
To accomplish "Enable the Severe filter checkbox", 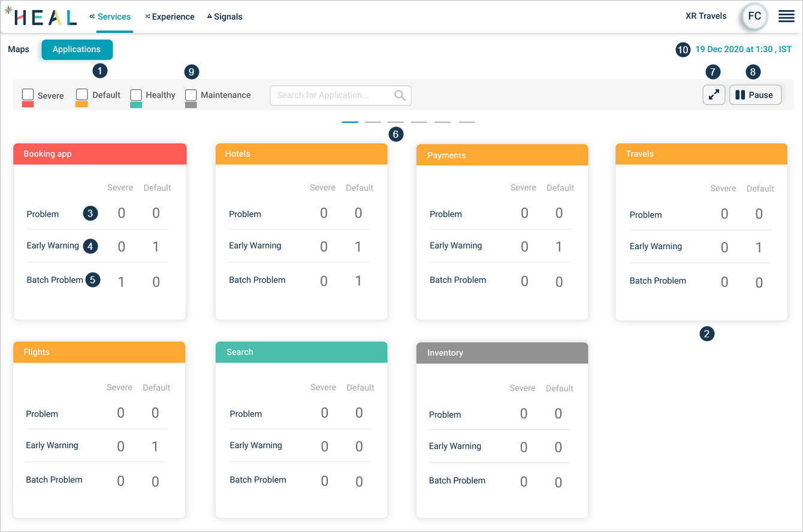I will (28, 95).
